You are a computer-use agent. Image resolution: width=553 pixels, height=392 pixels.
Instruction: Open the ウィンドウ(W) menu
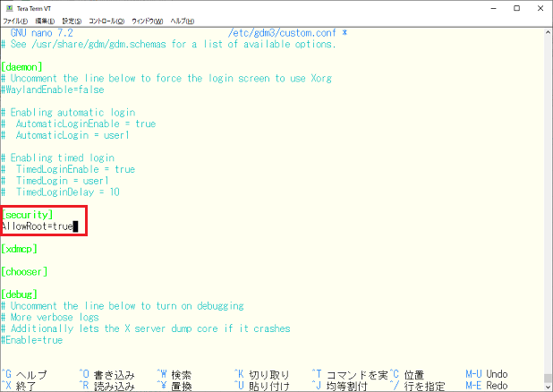coord(148,20)
